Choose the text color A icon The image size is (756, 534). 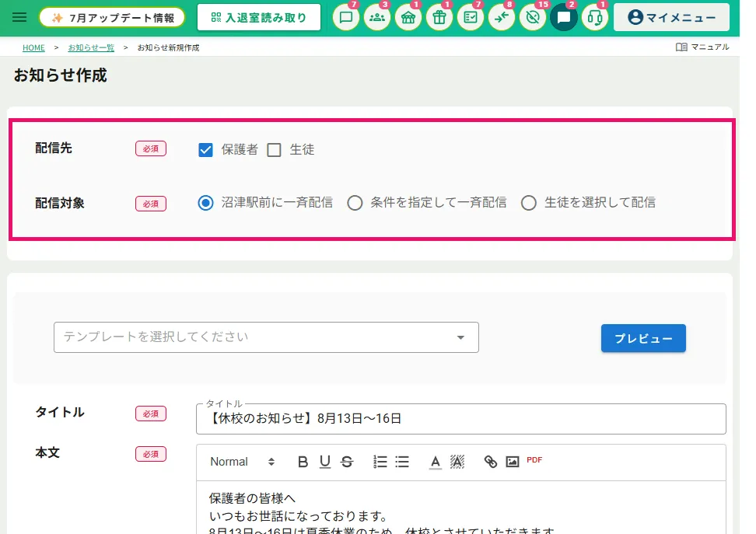click(436, 462)
